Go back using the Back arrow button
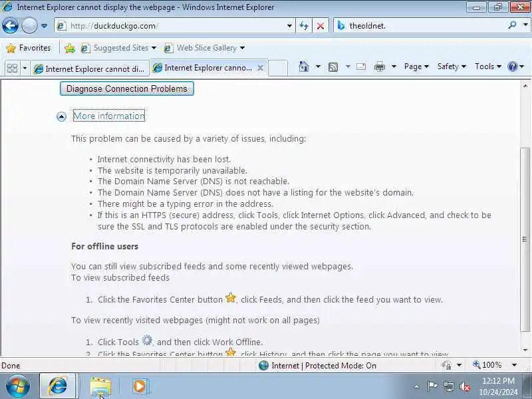Screen dimensions: 532x399 [x=10, y=25]
